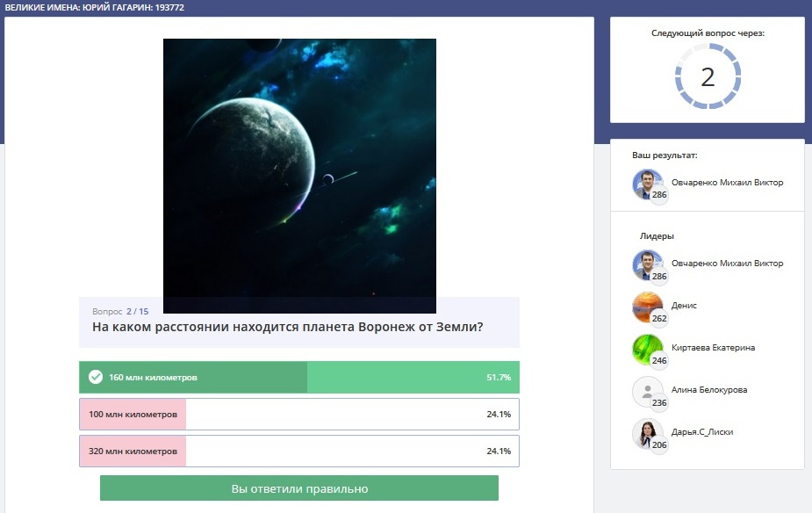Click the space planet question image

(x=299, y=177)
